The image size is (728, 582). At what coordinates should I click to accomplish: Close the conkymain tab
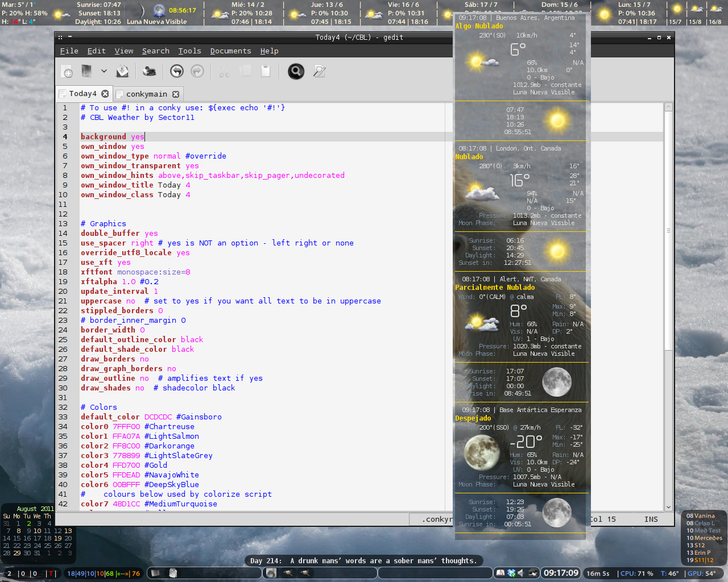pyautogui.click(x=176, y=94)
